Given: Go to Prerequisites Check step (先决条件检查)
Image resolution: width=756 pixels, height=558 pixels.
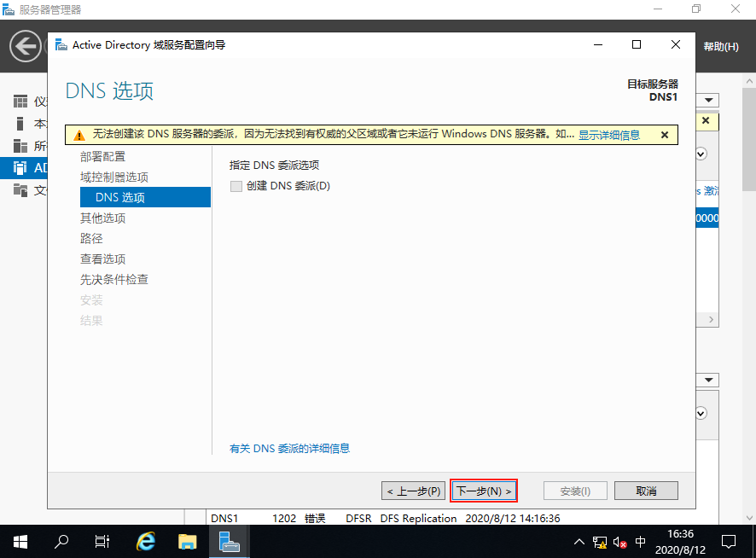Looking at the screenshot, I should (x=114, y=279).
